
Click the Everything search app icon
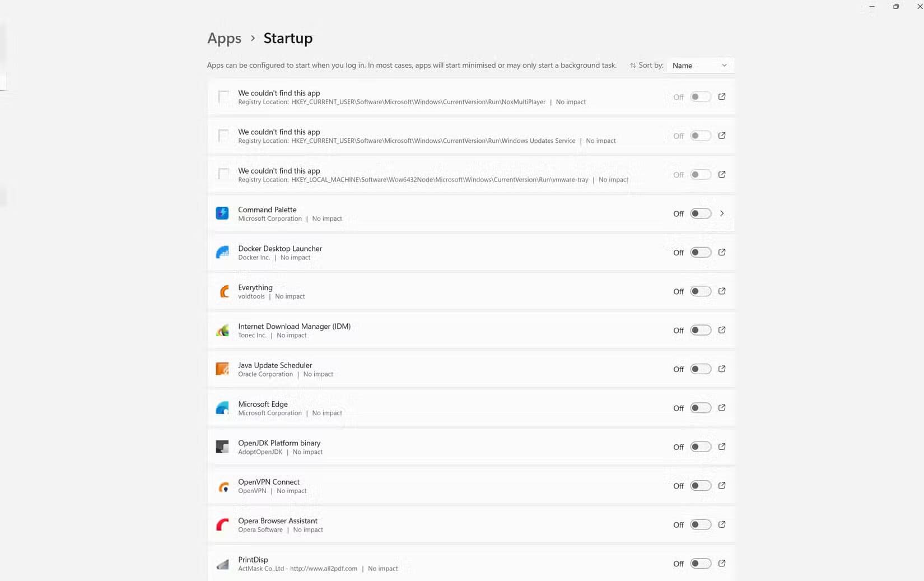point(223,291)
